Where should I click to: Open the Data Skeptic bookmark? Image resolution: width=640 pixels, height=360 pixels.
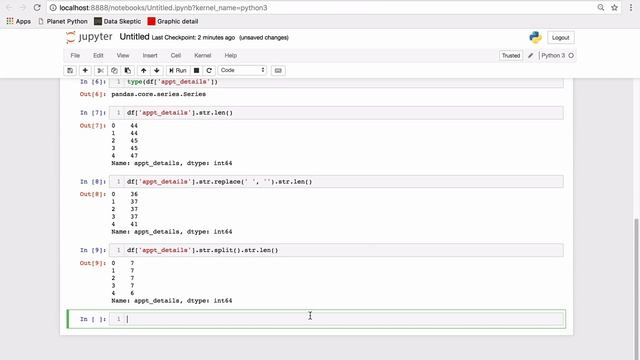click(118, 21)
